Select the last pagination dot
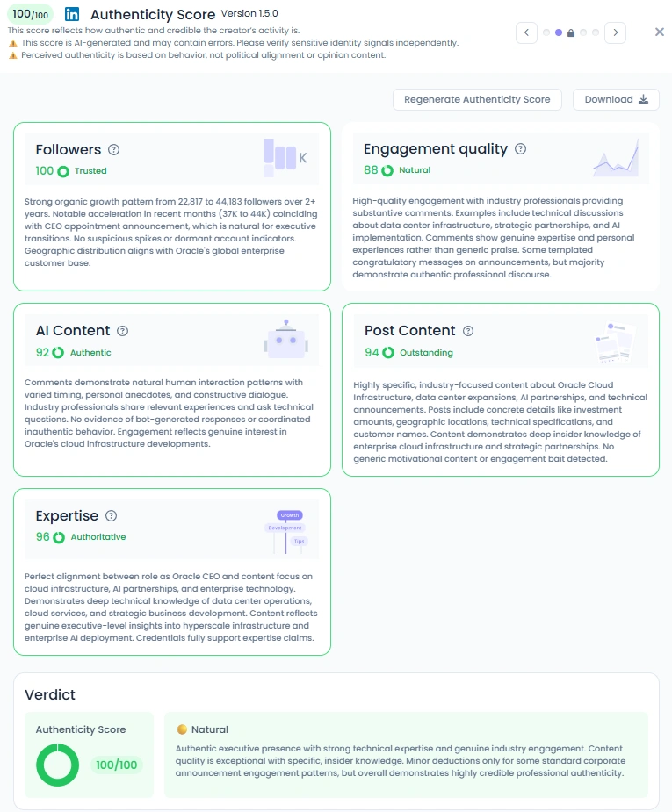The height and width of the screenshot is (812, 672). pyautogui.click(x=596, y=32)
